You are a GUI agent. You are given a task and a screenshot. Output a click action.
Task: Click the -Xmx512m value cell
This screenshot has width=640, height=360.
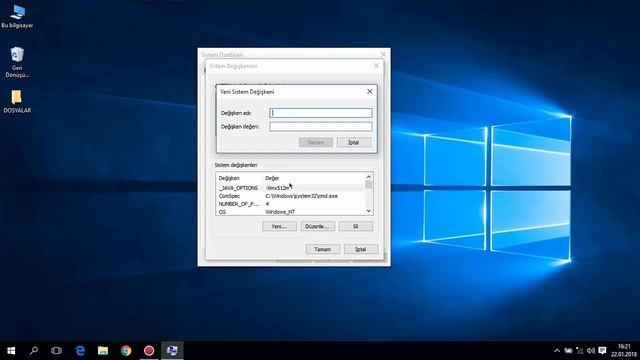click(x=278, y=188)
